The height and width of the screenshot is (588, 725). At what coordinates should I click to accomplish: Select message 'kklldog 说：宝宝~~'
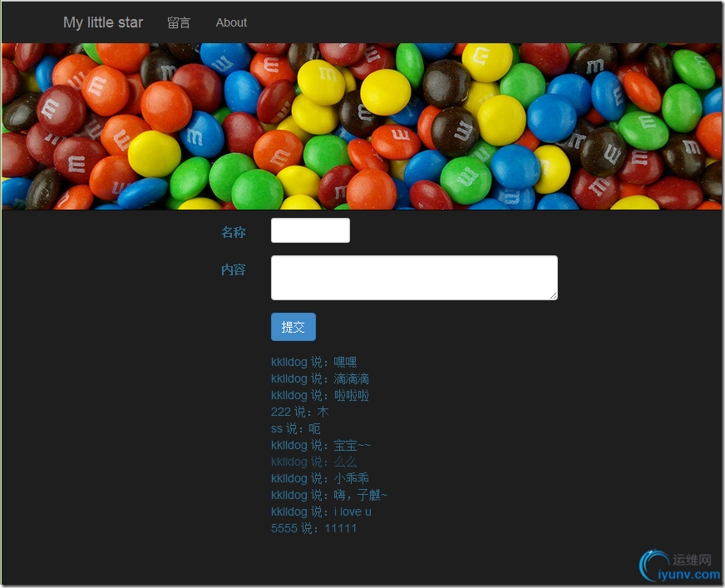pos(321,445)
